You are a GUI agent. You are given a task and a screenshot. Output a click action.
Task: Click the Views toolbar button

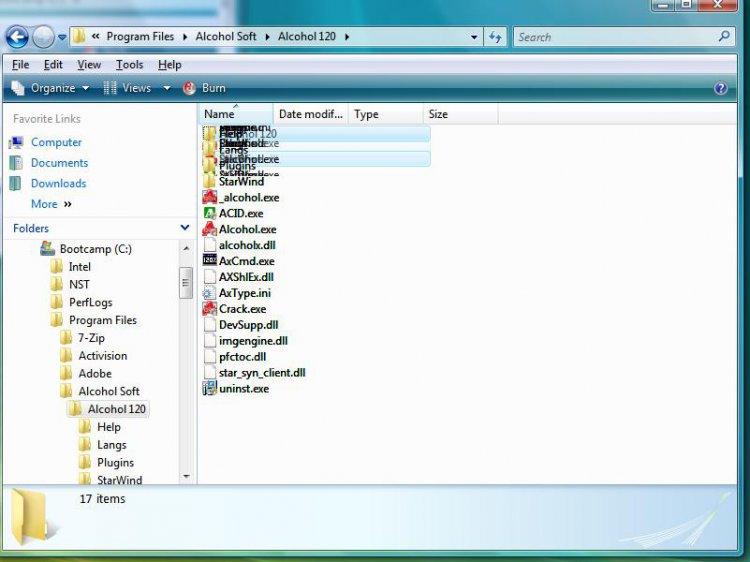coord(127,88)
